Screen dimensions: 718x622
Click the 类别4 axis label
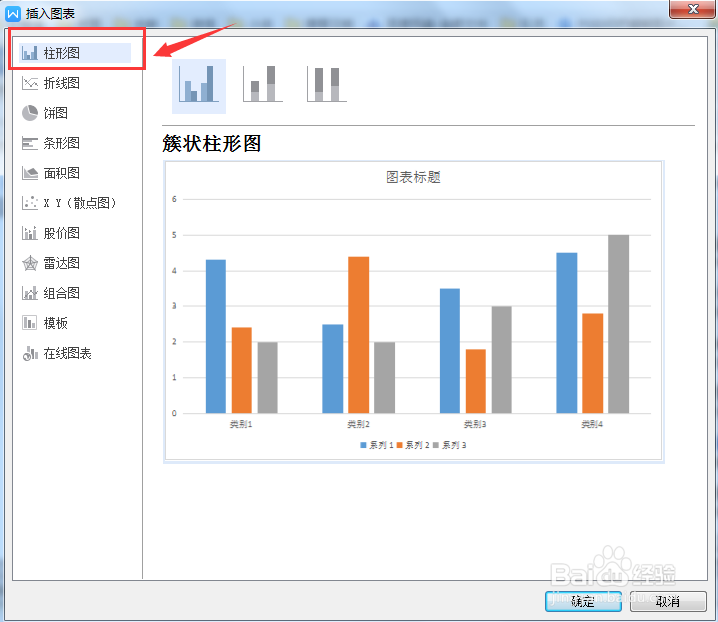[592, 424]
